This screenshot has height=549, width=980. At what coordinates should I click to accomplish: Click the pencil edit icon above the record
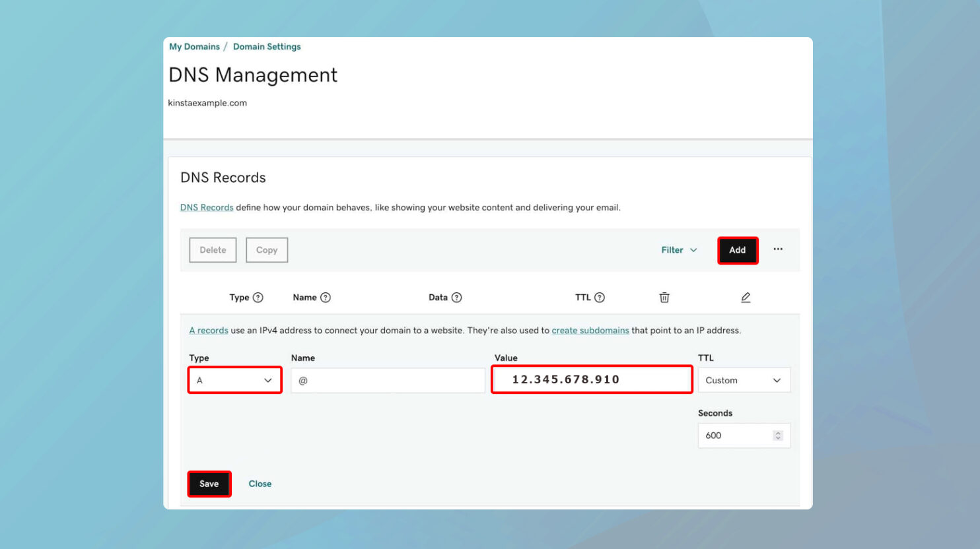[746, 298]
